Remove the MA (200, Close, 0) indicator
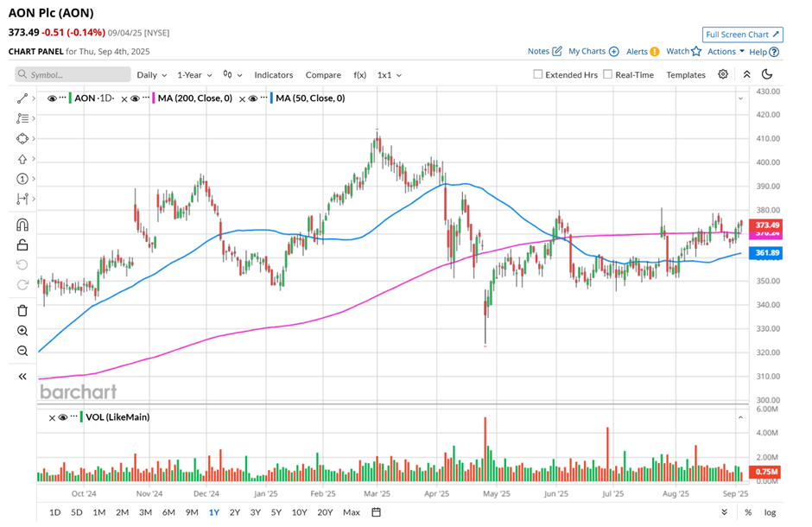The width and height of the screenshot is (812, 527). pos(124,98)
